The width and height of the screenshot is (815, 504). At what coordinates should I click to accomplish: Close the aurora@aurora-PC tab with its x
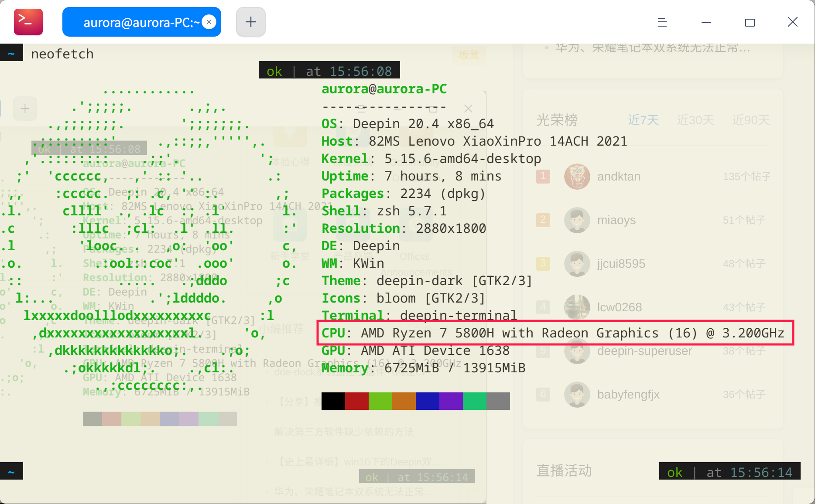point(209,22)
